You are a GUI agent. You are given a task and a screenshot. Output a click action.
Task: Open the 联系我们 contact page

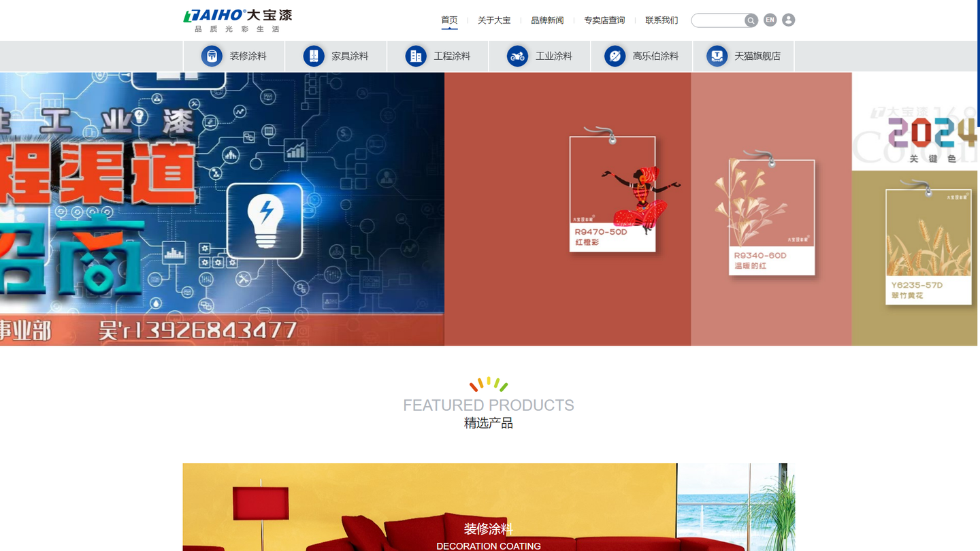tap(661, 20)
